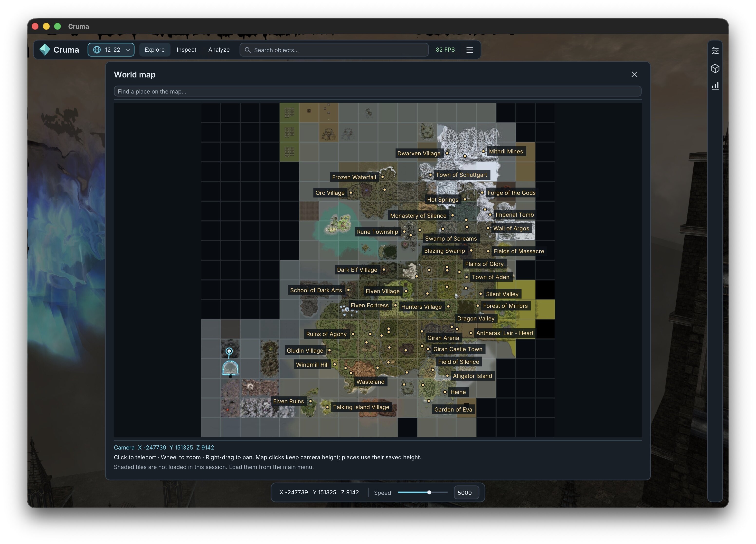This screenshot has height=544, width=756.
Task: Click the speed value field showing 5000
Action: [466, 493]
